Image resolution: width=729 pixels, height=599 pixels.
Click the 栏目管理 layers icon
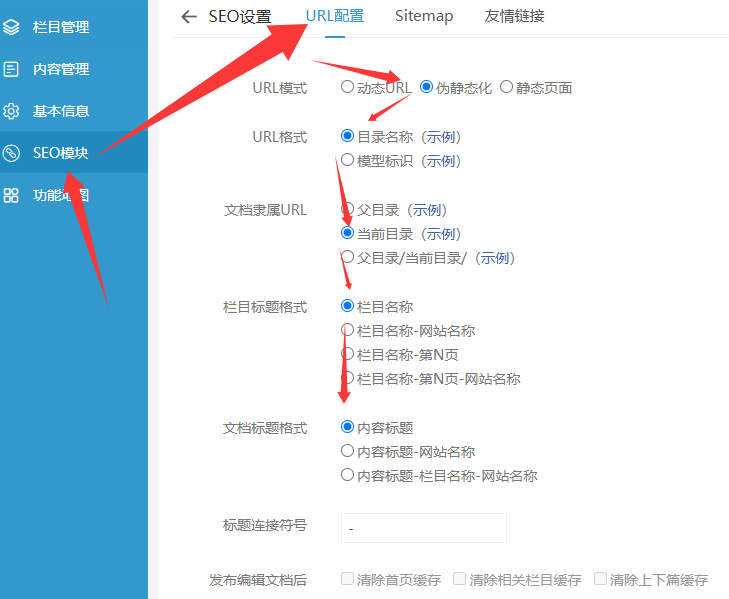click(11, 27)
